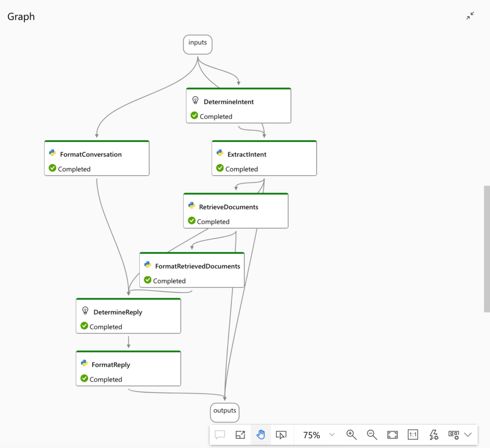Enable the pointer select mode tool
490x448 pixels.
pyautogui.click(x=281, y=435)
